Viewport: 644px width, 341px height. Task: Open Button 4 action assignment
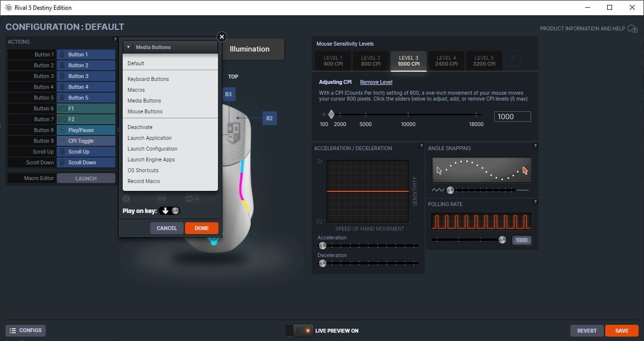click(86, 87)
